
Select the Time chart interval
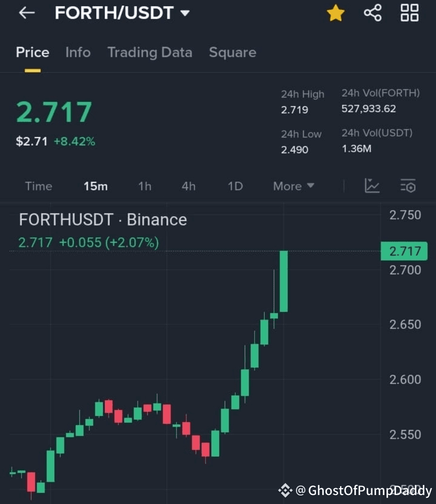coord(38,186)
